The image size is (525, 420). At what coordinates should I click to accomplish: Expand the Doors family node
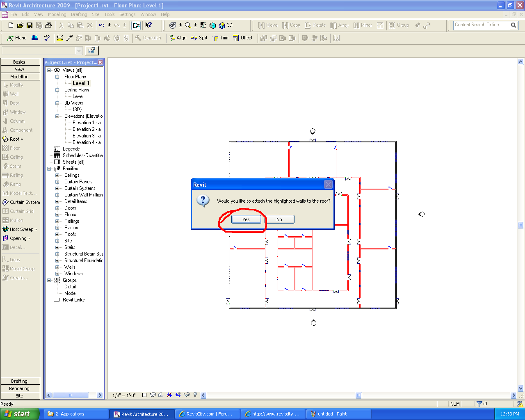(x=57, y=208)
